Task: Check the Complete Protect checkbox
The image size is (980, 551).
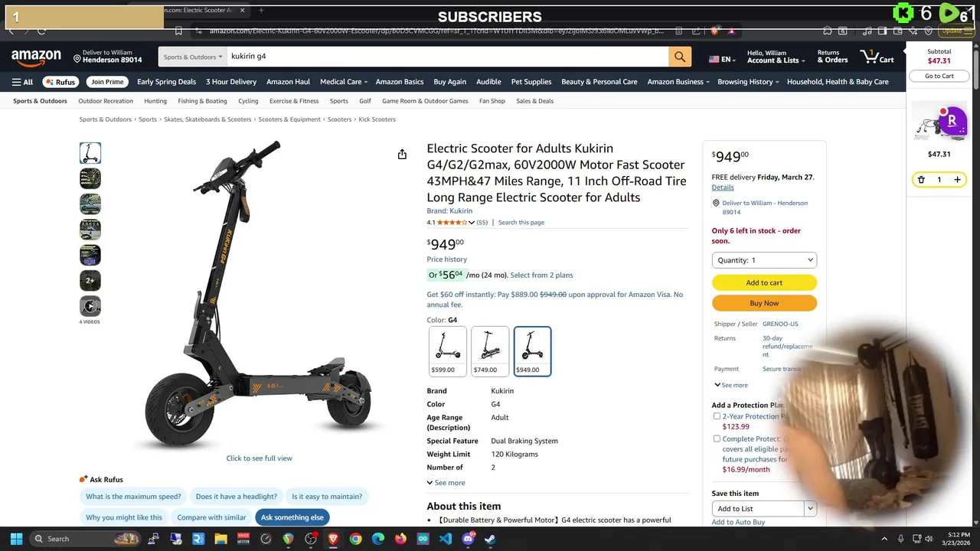Action: pyautogui.click(x=717, y=439)
